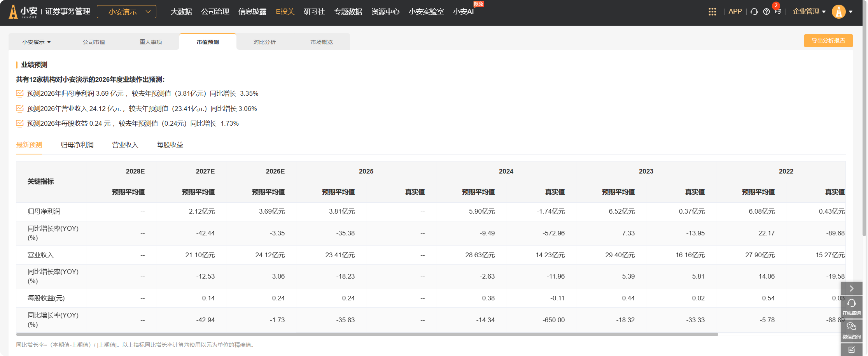Open the E投关 menu

(x=285, y=12)
